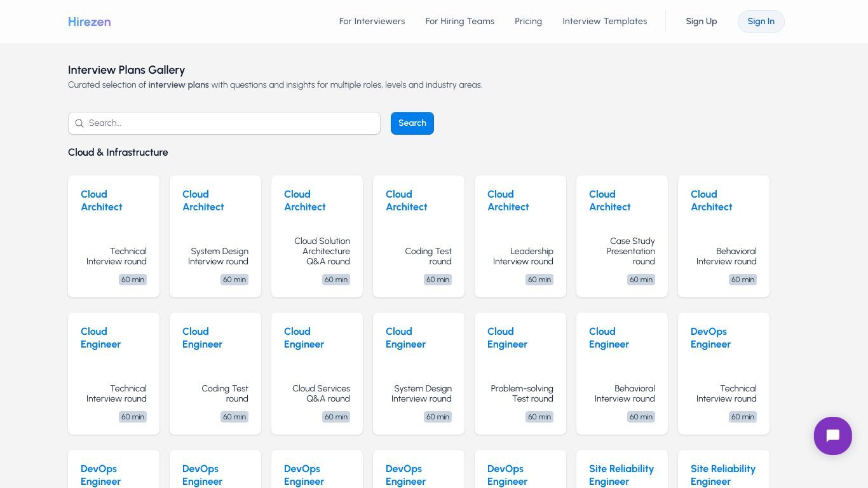Open Cloud Architect Behavioral Interview round card
This screenshot has width=868, height=488.
click(724, 236)
